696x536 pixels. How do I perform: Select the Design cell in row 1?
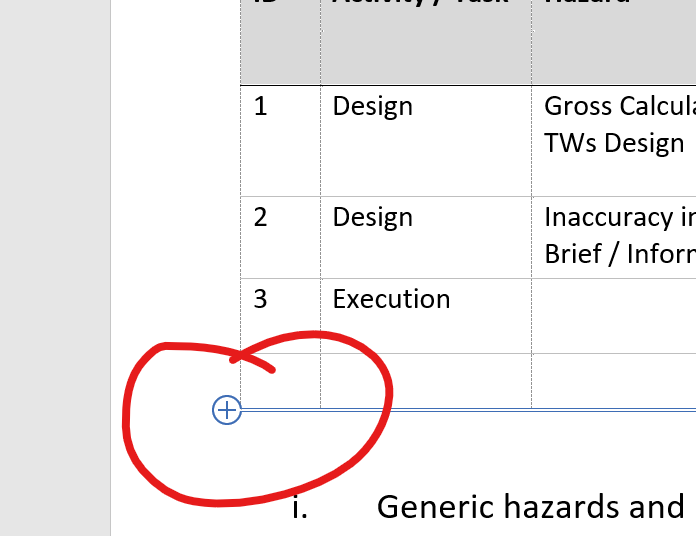pyautogui.click(x=372, y=106)
